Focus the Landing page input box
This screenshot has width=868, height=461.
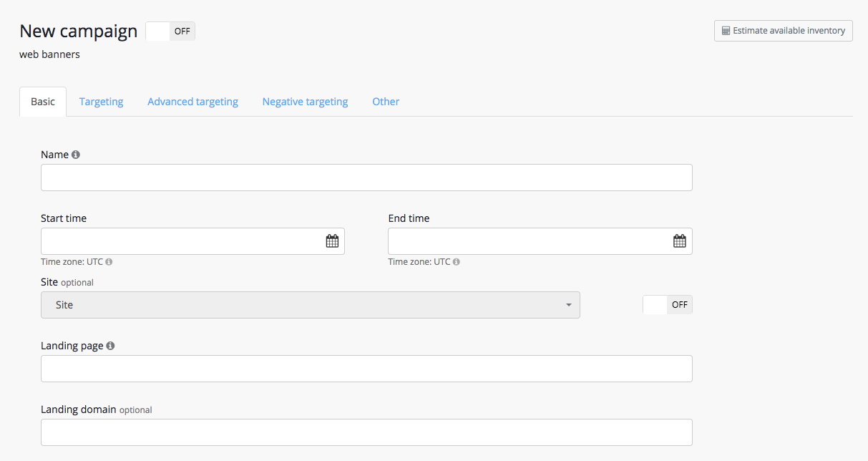(366, 369)
